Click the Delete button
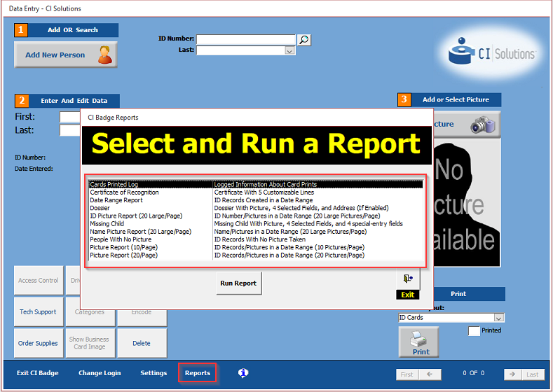Viewport: 553px width, 392px height. (142, 343)
